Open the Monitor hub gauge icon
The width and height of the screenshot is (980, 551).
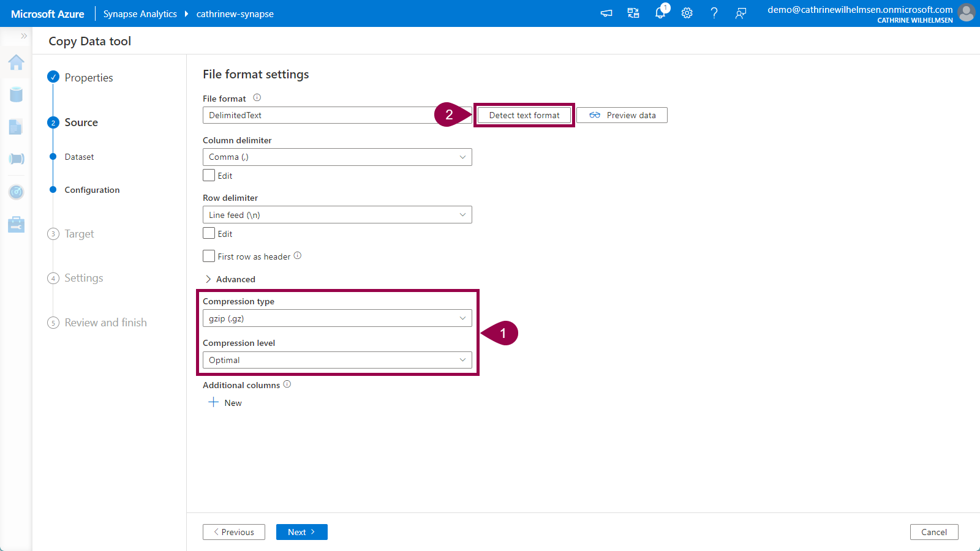point(16,192)
